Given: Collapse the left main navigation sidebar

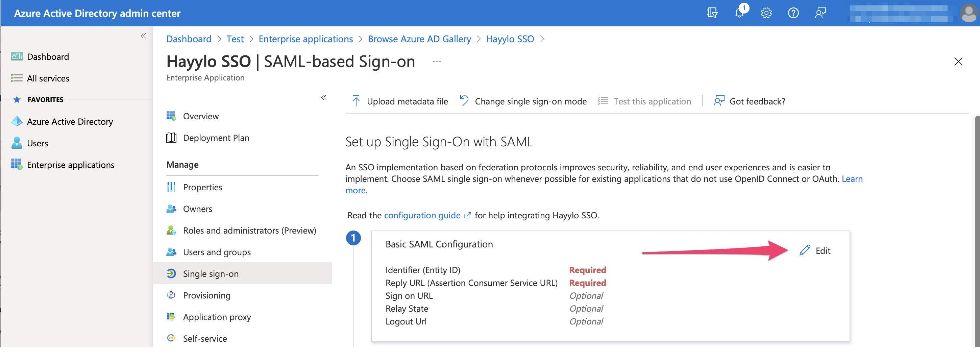Looking at the screenshot, I should (143, 36).
